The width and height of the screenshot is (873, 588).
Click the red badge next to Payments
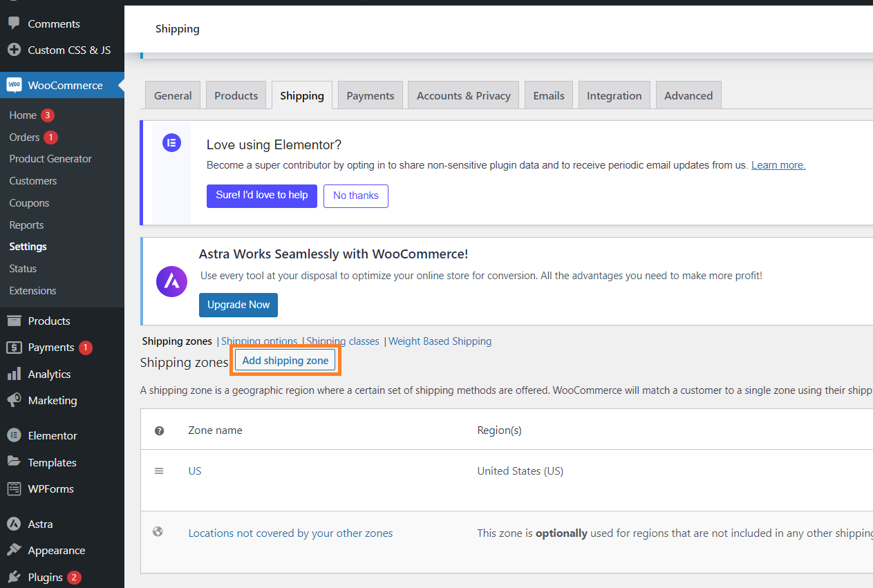(x=85, y=348)
